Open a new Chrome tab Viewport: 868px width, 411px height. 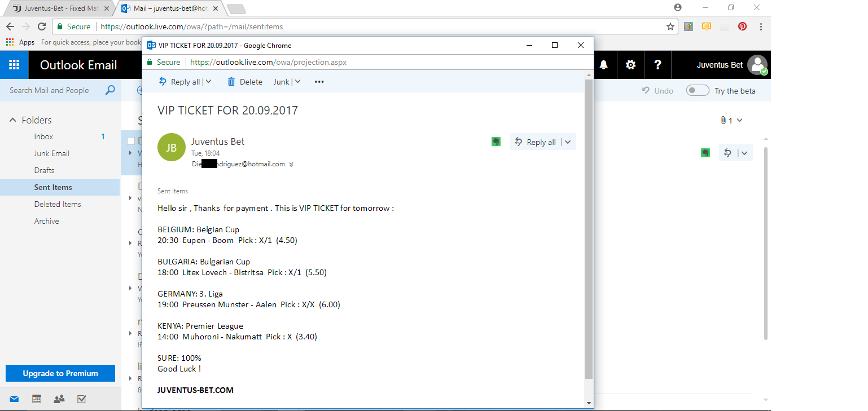(236, 8)
